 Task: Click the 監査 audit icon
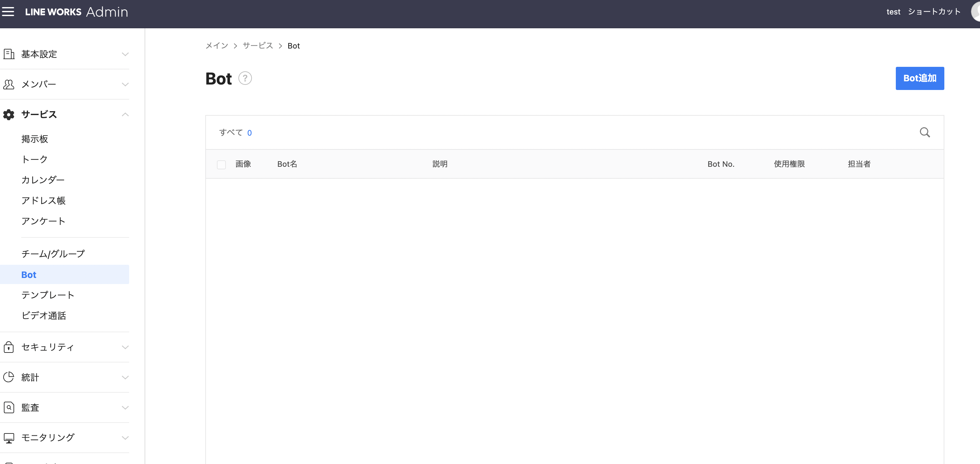(9, 407)
